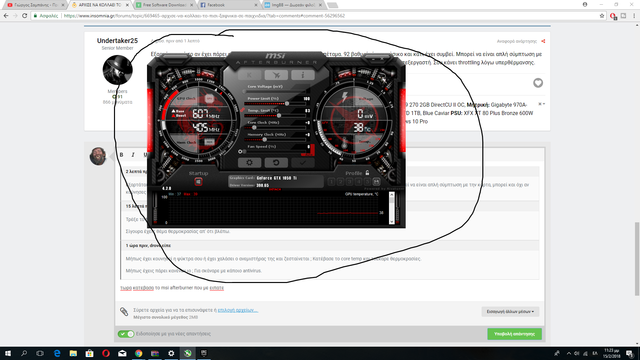Open File Explorer from taskbar
The width and height of the screenshot is (640, 360).
[73, 353]
